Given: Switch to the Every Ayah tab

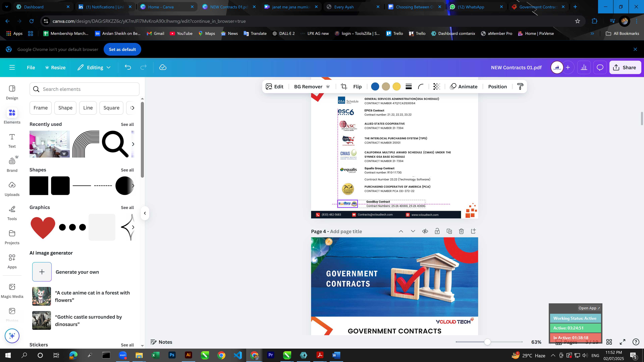Looking at the screenshot, I should (353, 7).
